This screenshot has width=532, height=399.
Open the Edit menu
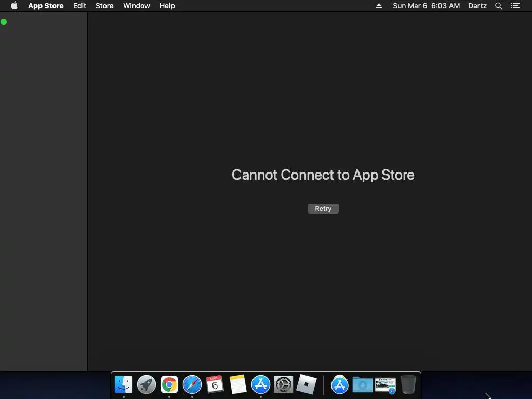coord(79,6)
